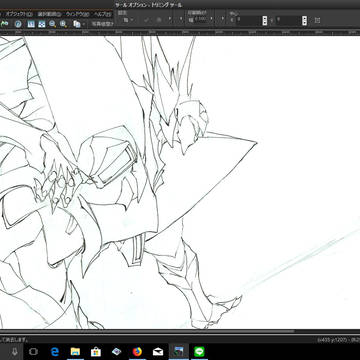360x360 pixels.
Task: Click the icon right of the size fields
Action: point(317,20)
